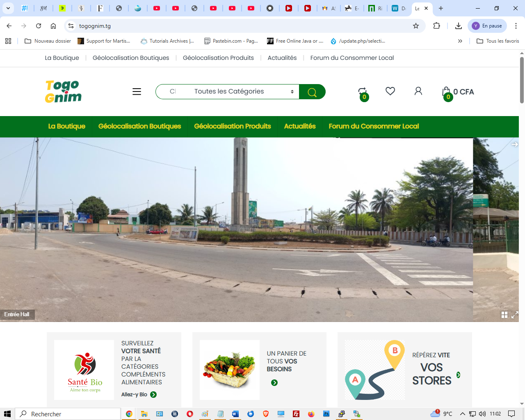Expand the Toutes les Catégories dropdown
Viewport: 525px width, 420px height.
[x=244, y=91]
